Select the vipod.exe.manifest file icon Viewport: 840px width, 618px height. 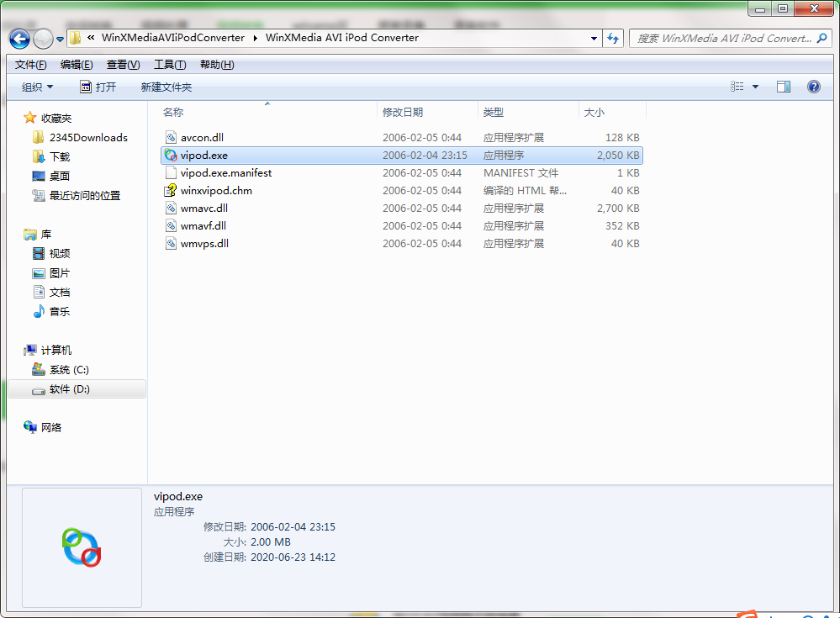171,173
